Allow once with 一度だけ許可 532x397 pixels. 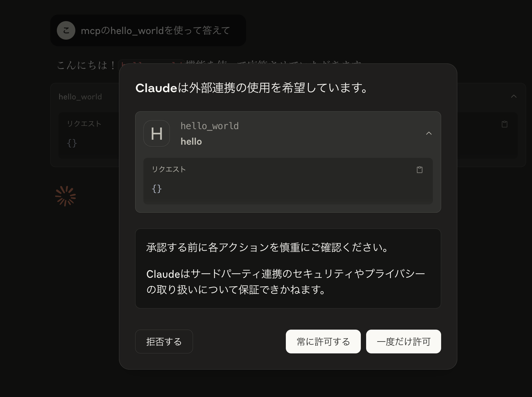pyautogui.click(x=403, y=342)
